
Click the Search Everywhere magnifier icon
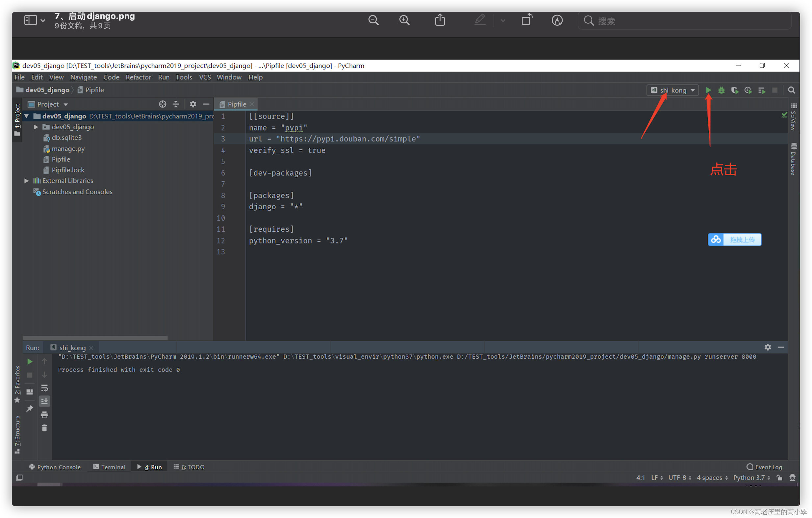click(791, 91)
